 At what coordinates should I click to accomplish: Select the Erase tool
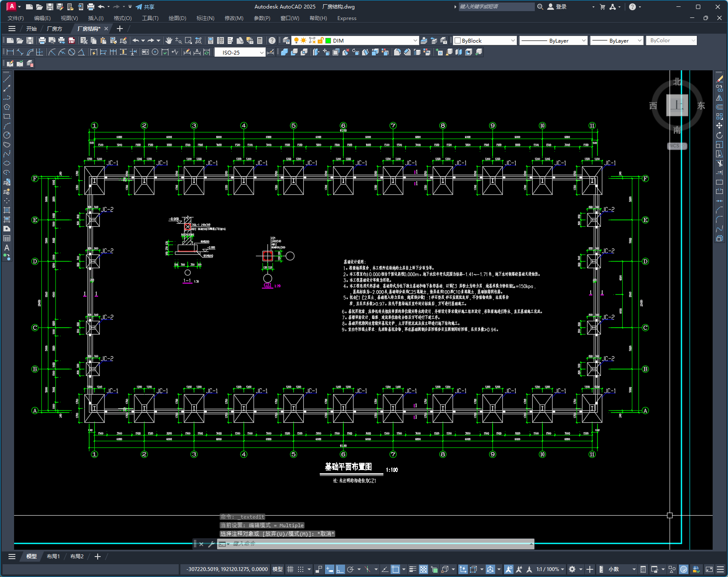pyautogui.click(x=719, y=79)
